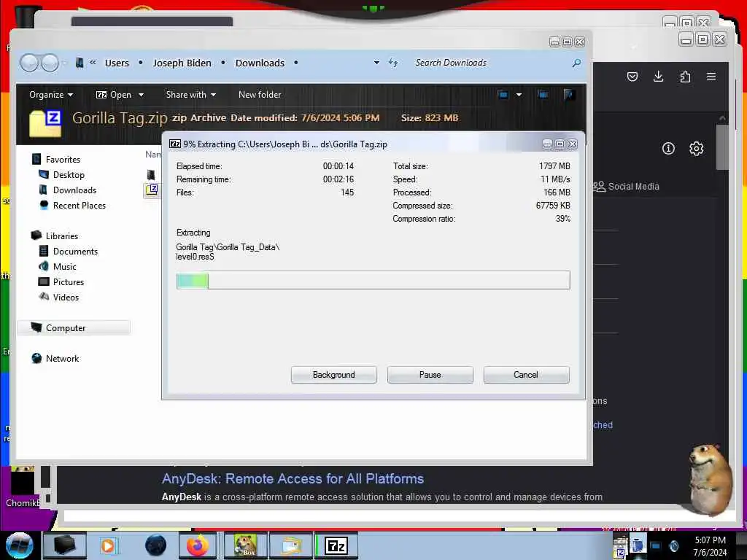Click the Downloads breadcrumb segment
747x560 pixels.
pyautogui.click(x=260, y=63)
